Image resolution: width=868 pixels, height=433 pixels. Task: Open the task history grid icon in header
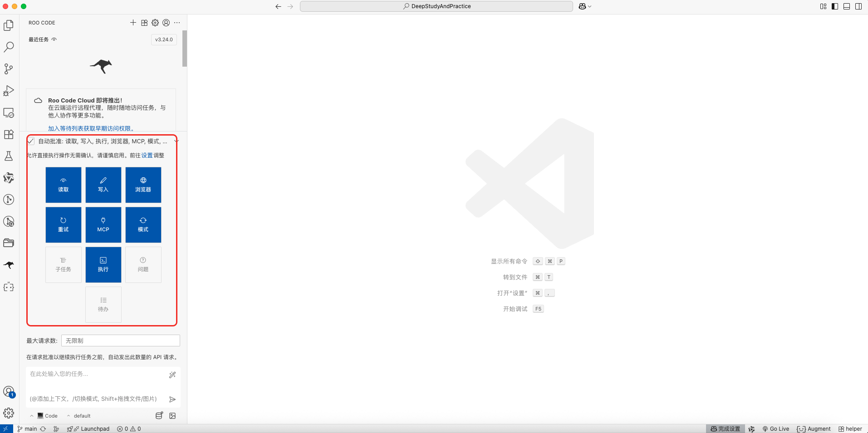point(144,23)
